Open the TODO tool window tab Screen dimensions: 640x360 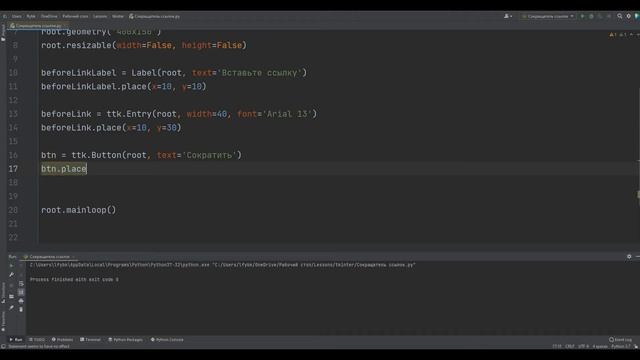coord(37,340)
